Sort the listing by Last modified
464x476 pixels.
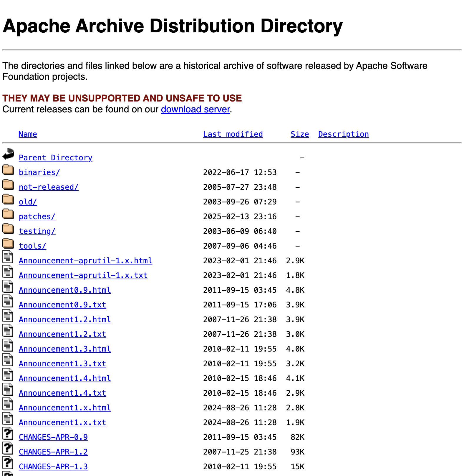[x=233, y=134]
